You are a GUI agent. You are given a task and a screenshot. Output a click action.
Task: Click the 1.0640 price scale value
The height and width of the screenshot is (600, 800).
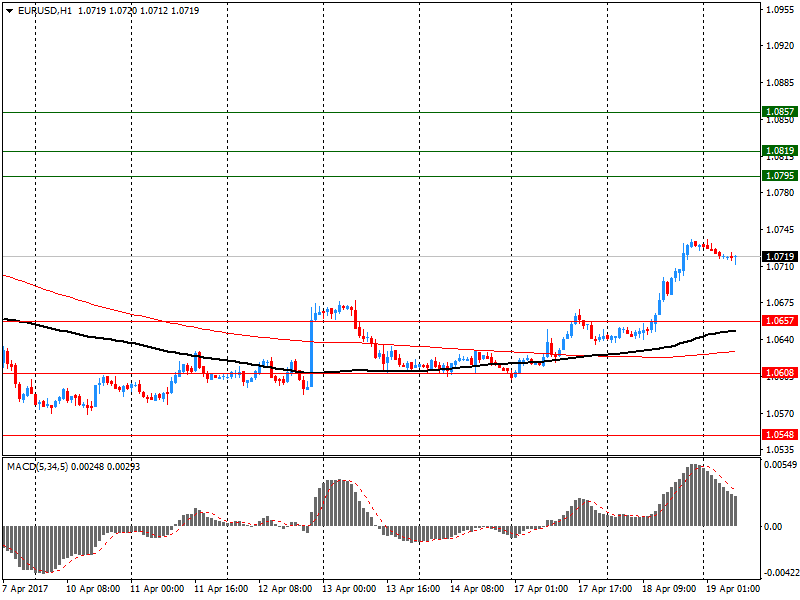tap(781, 340)
